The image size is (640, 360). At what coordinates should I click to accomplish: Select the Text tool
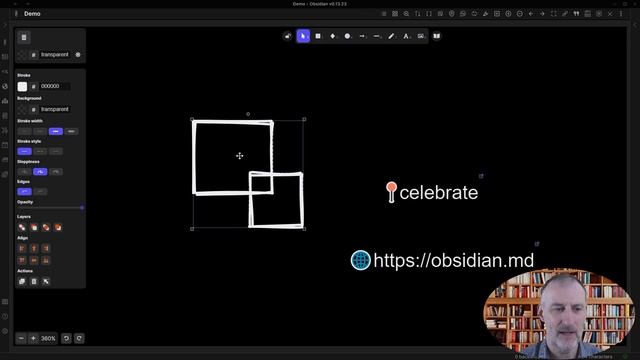406,36
